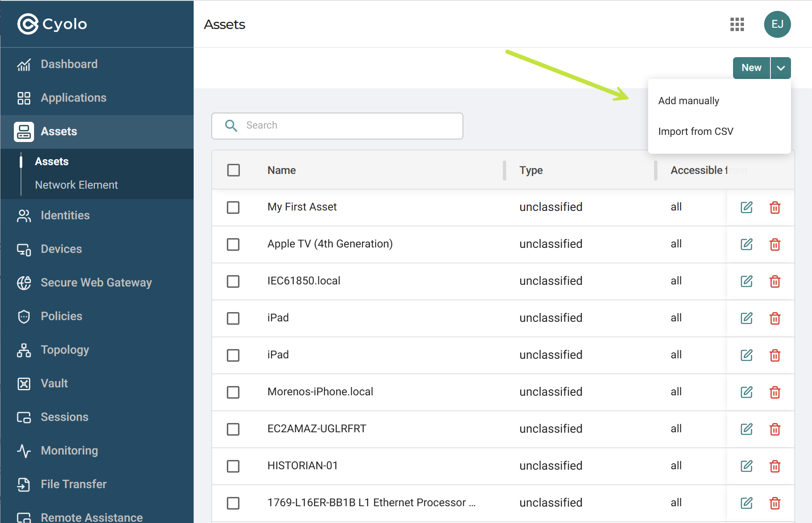Viewport: 812px width, 523px height.
Task: Click the search magnifier icon
Action: pyautogui.click(x=231, y=126)
